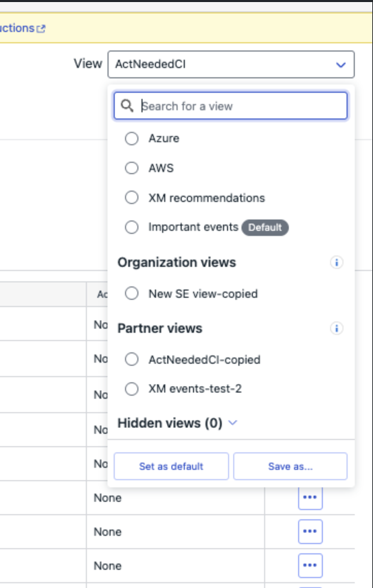Click the search magnifier icon
Screen dimensions: 373x588
point(127,106)
